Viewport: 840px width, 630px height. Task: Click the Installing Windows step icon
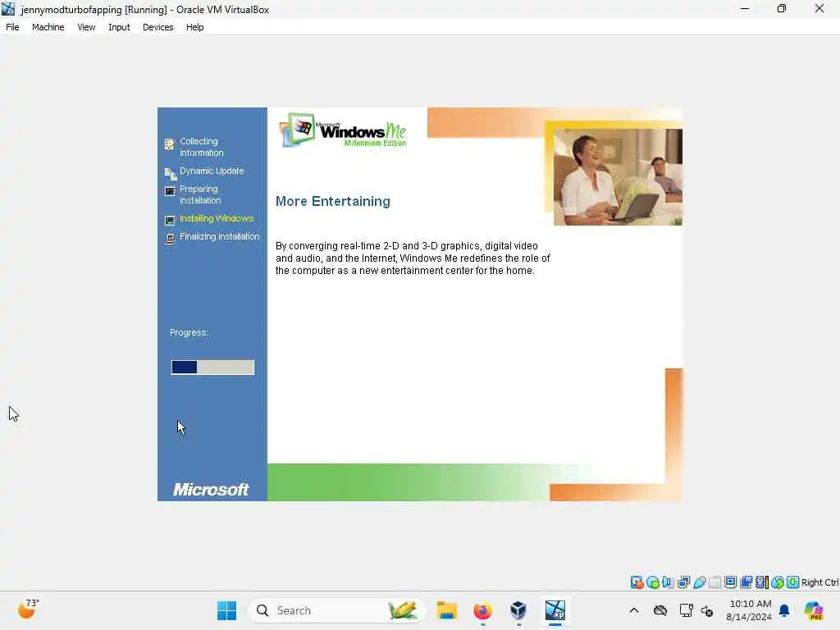(x=170, y=220)
